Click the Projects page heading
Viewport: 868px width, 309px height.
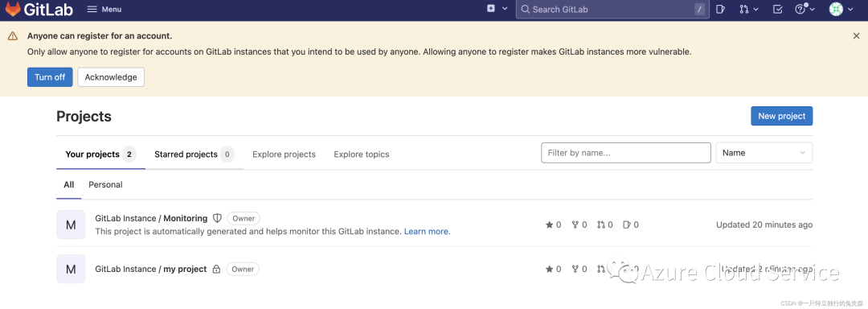(84, 117)
